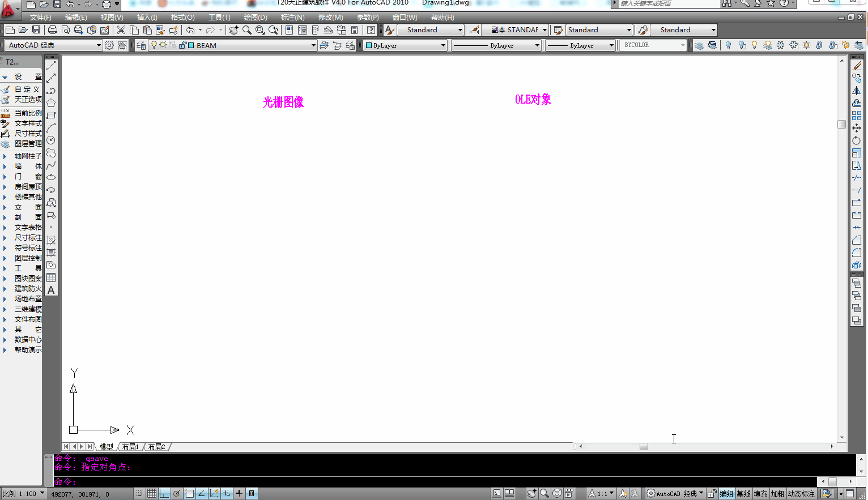Click the Workspace settings gear icon
Viewport: 868px width, 500px height.
[x=109, y=45]
